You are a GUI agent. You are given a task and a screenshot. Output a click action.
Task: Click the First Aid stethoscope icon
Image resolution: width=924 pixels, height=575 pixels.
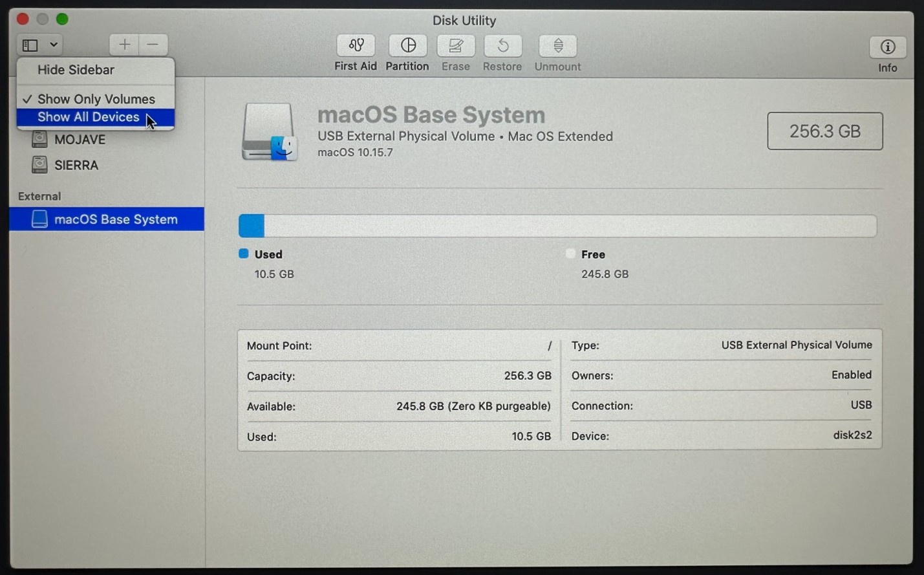coord(356,45)
